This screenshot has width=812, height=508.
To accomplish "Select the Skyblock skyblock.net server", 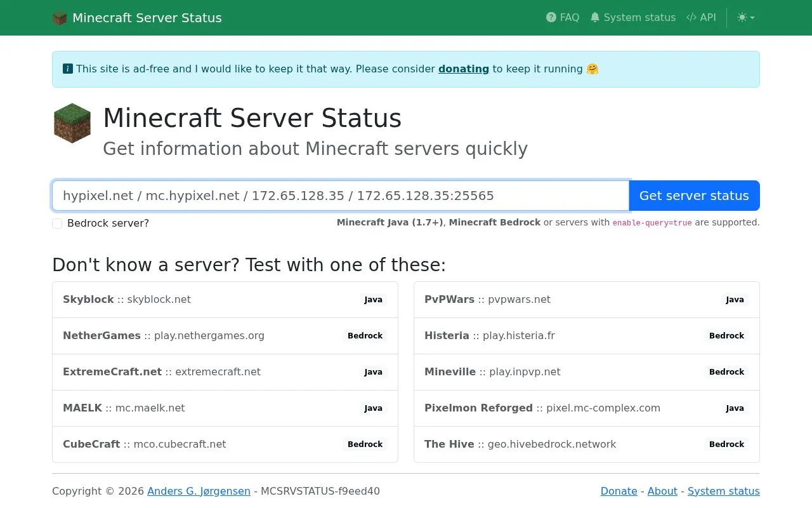I will coord(225,300).
